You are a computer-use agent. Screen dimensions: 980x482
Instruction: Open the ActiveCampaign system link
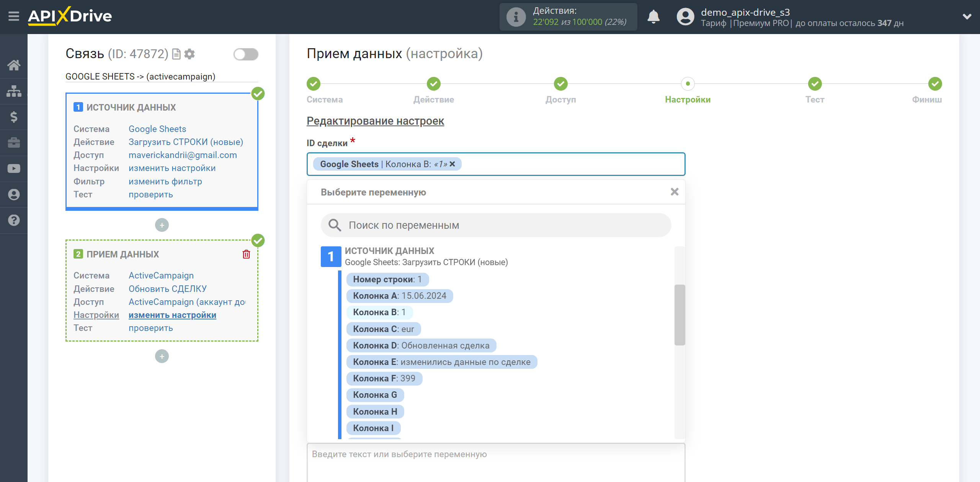click(x=161, y=275)
